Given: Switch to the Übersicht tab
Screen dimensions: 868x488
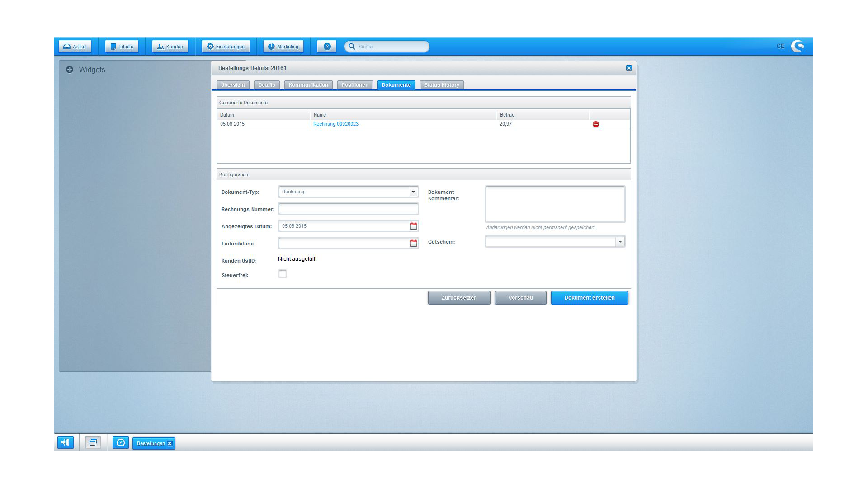Looking at the screenshot, I should click(232, 84).
